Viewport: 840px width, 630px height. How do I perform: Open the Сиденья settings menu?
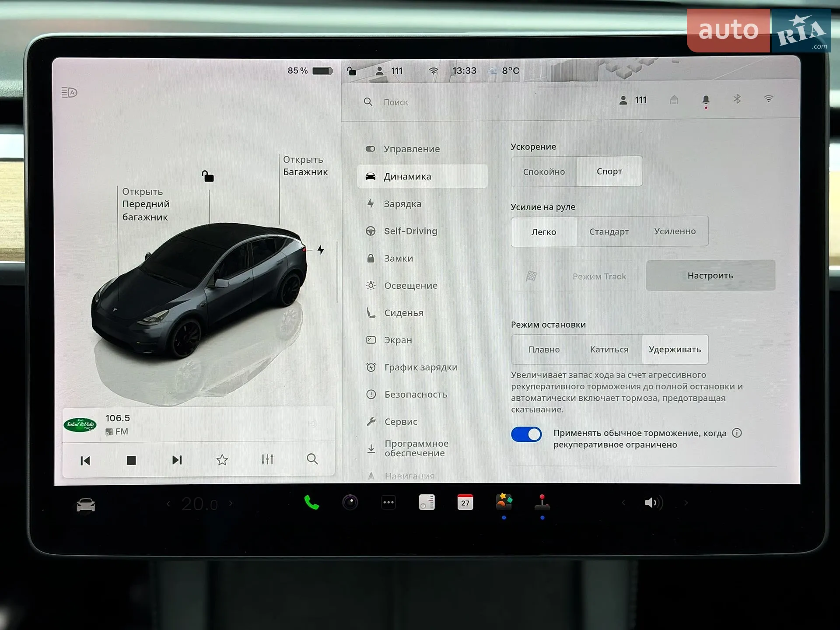422,313
